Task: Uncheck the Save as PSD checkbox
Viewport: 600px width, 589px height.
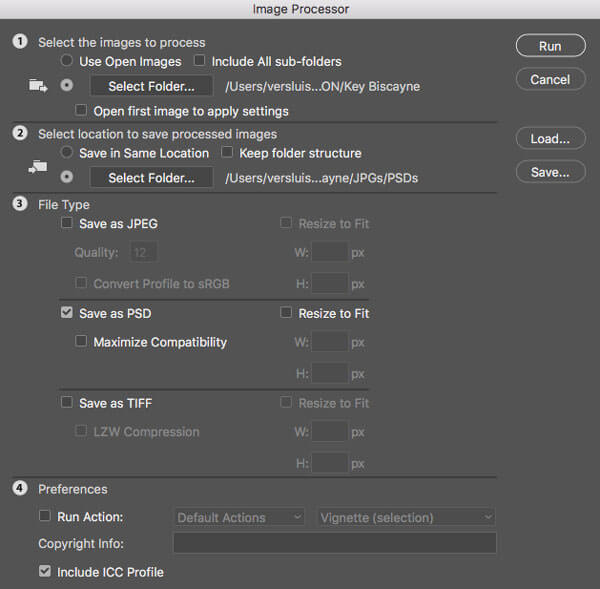Action: 67,314
